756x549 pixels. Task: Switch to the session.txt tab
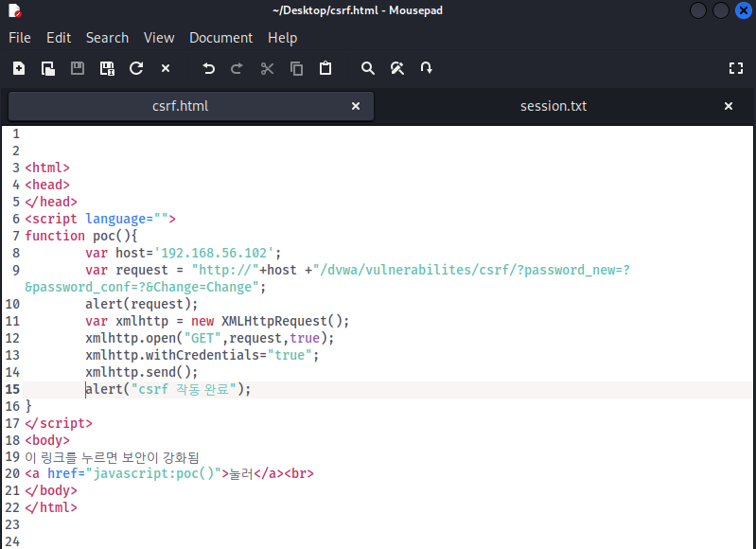coord(554,106)
